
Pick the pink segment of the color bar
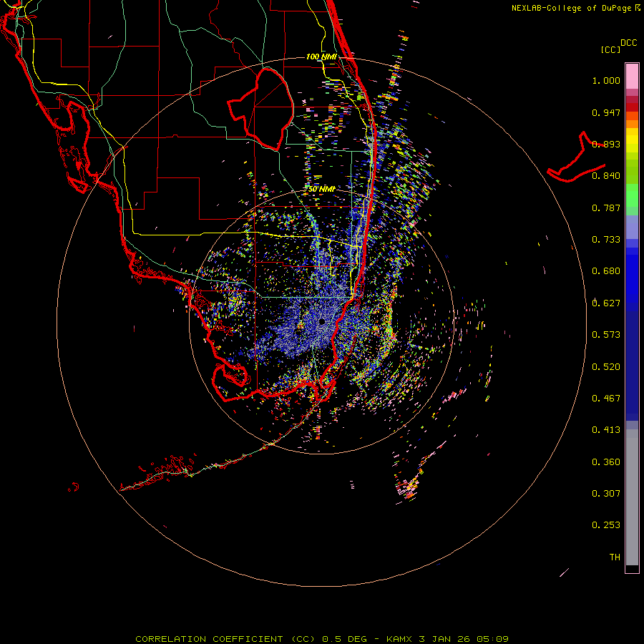pyautogui.click(x=632, y=77)
